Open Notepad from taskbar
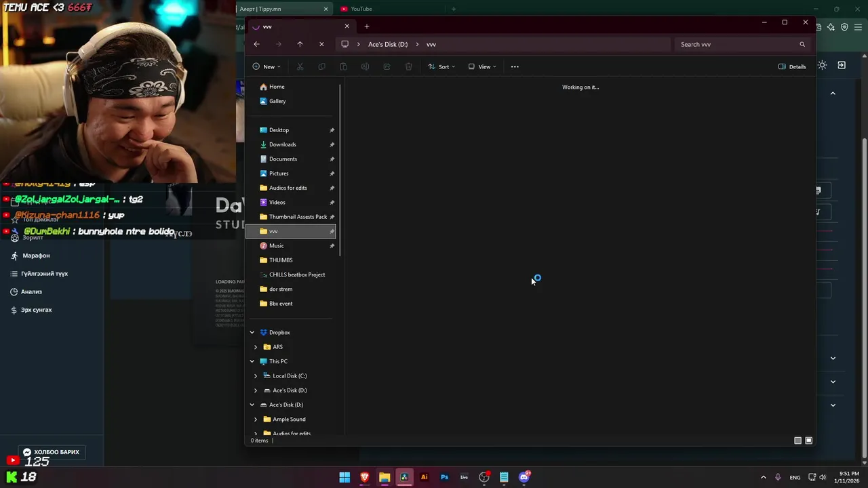Image resolution: width=868 pixels, height=488 pixels. point(504,477)
